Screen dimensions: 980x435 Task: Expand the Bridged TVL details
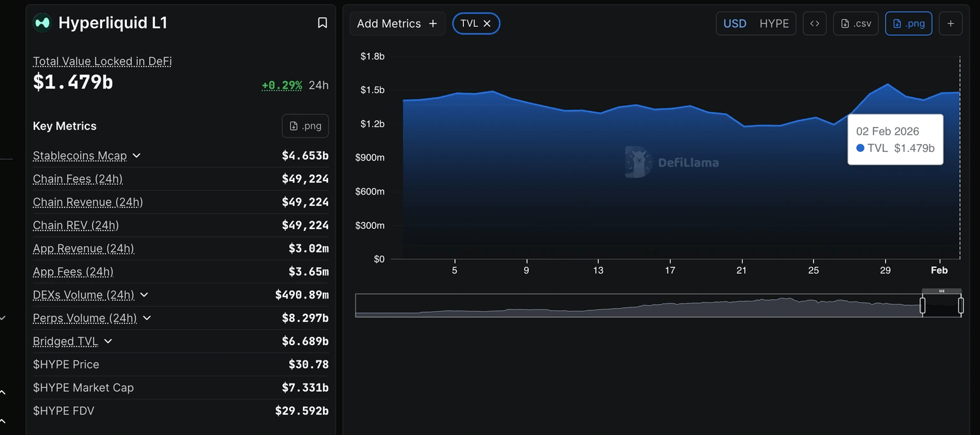click(108, 341)
